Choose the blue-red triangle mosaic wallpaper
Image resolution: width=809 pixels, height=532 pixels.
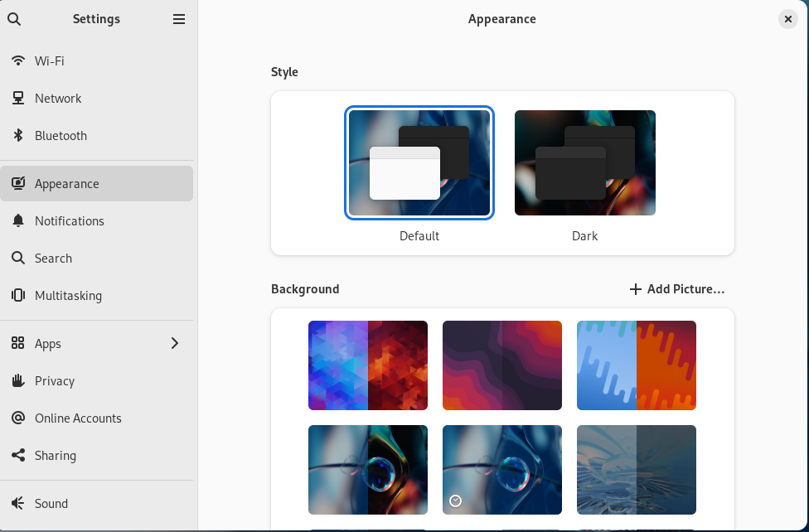(368, 365)
